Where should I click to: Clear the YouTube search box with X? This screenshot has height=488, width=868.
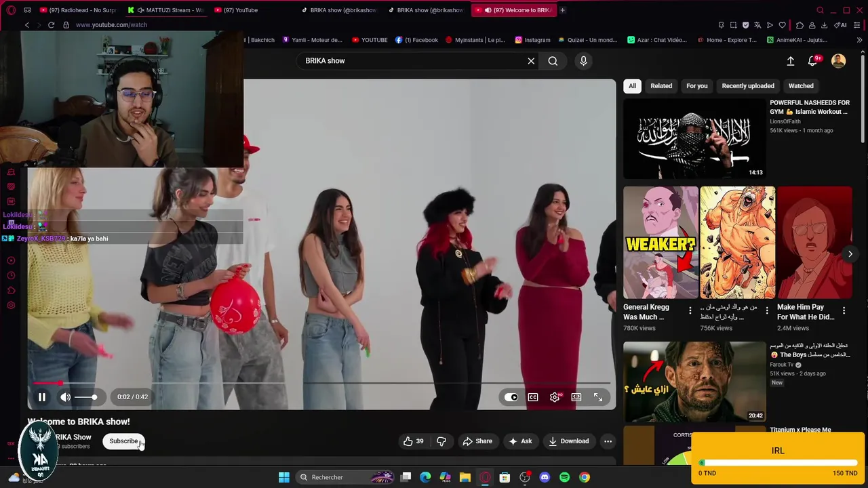click(x=531, y=61)
